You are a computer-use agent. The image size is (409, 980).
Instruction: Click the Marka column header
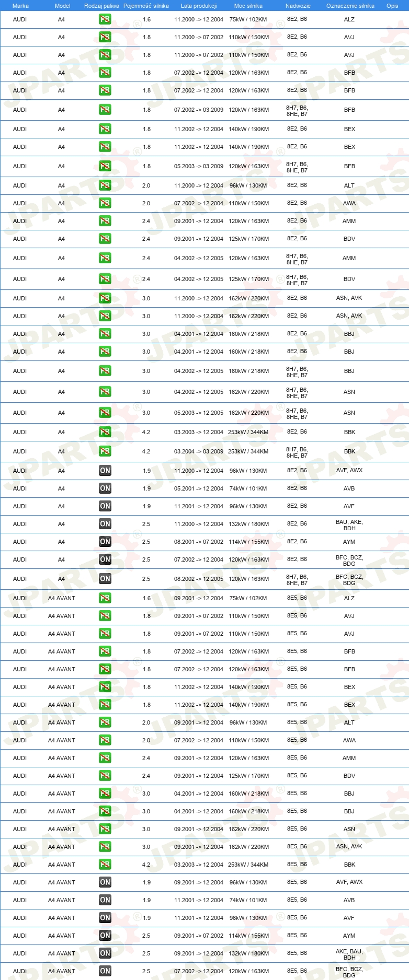tap(20, 6)
